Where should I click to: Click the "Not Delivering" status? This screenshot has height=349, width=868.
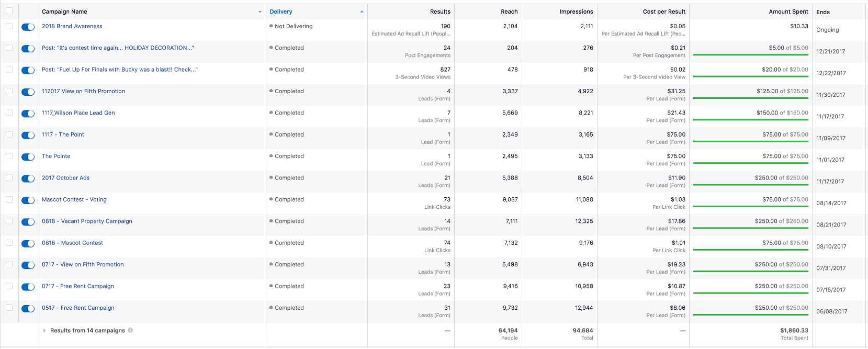(x=294, y=26)
